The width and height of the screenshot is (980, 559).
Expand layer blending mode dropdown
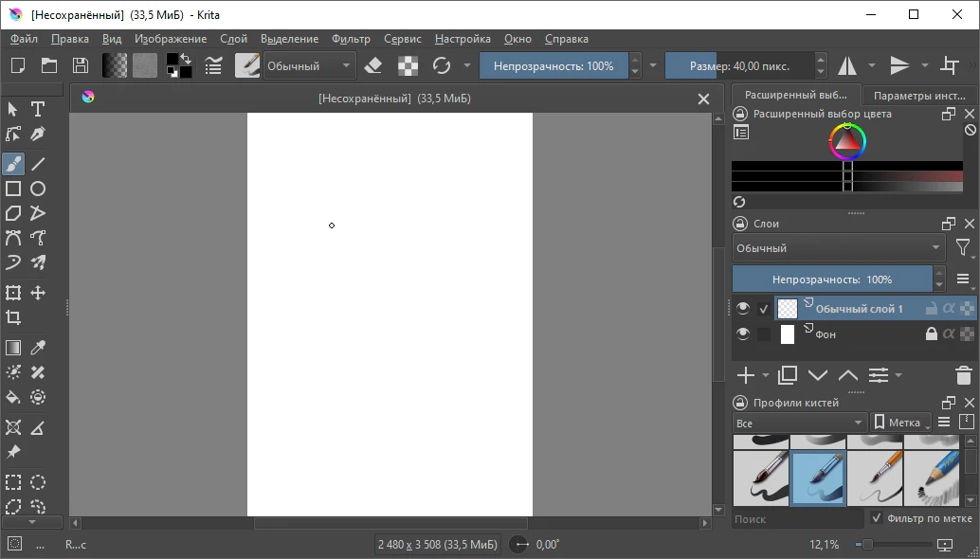[x=839, y=248]
